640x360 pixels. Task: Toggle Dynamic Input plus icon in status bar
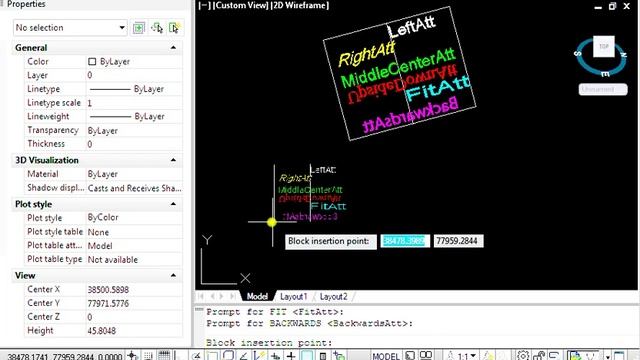[291, 355]
